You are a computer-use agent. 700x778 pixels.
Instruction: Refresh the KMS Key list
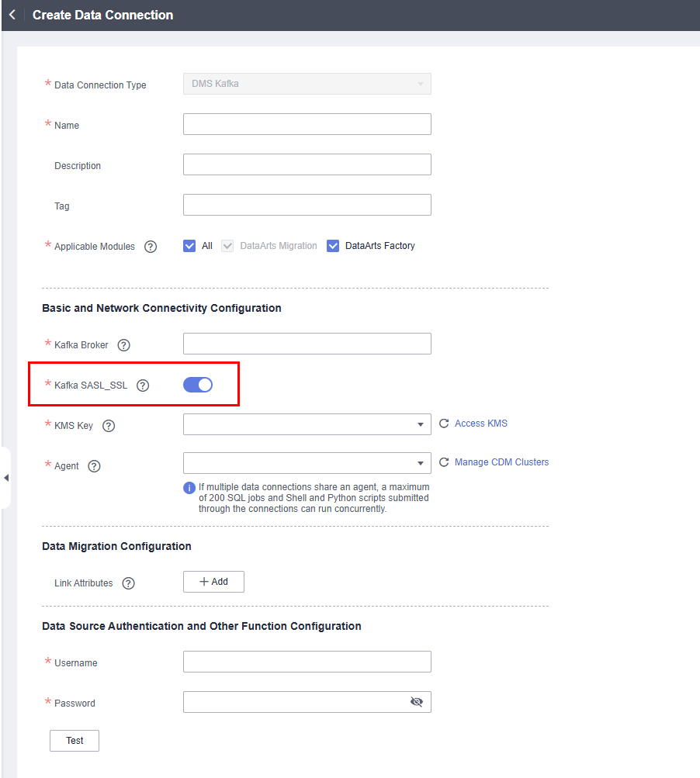444,424
